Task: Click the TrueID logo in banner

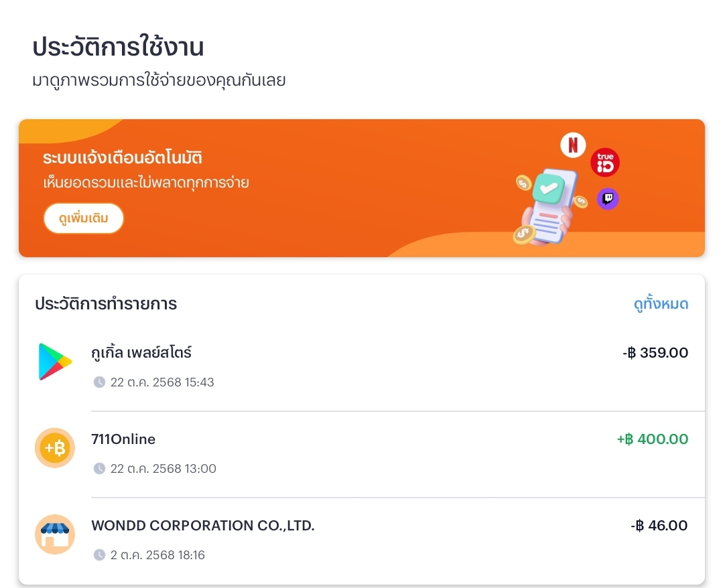Action: coord(605,163)
